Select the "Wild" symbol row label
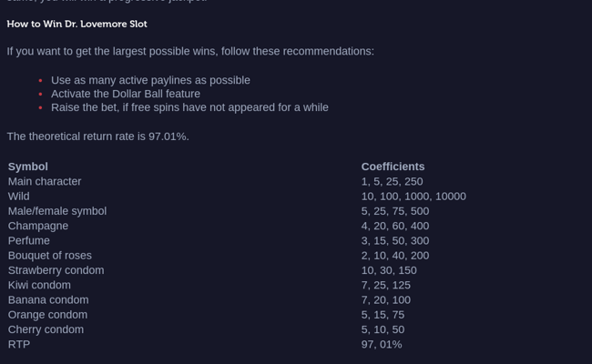The width and height of the screenshot is (592, 364). [19, 196]
